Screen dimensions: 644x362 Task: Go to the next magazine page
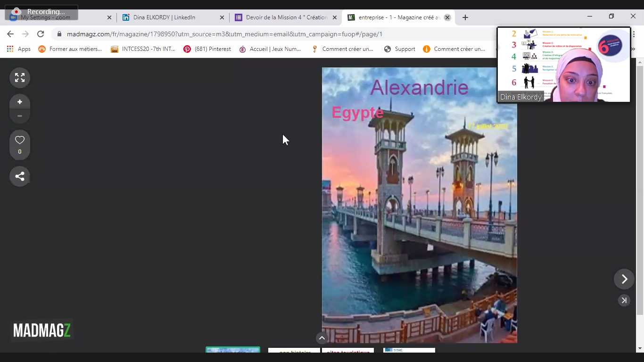pyautogui.click(x=624, y=280)
